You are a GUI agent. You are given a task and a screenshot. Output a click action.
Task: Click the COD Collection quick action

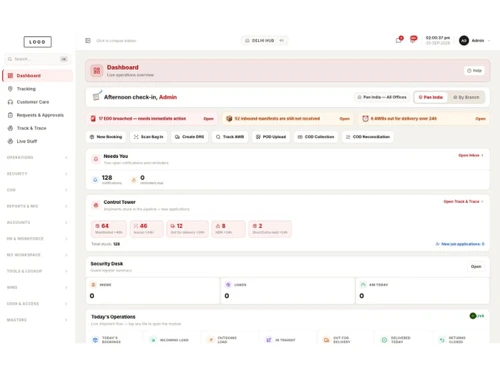click(x=316, y=137)
